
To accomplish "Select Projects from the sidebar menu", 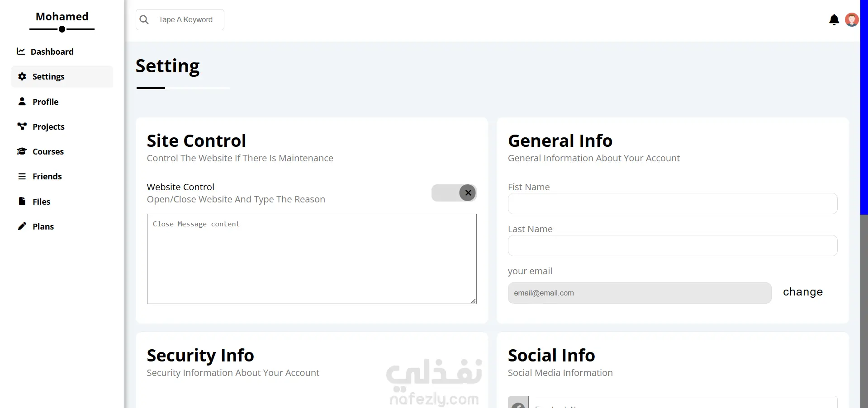I will 48,127.
